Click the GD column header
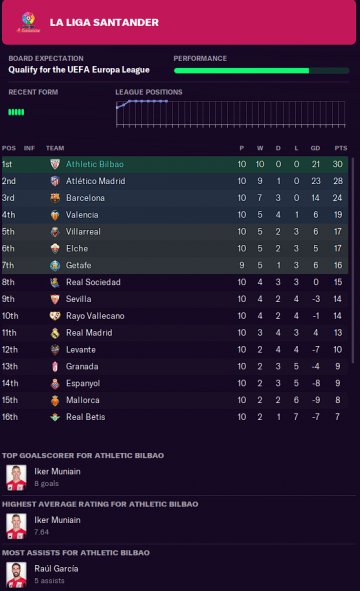This screenshot has width=360, height=591. tap(316, 148)
